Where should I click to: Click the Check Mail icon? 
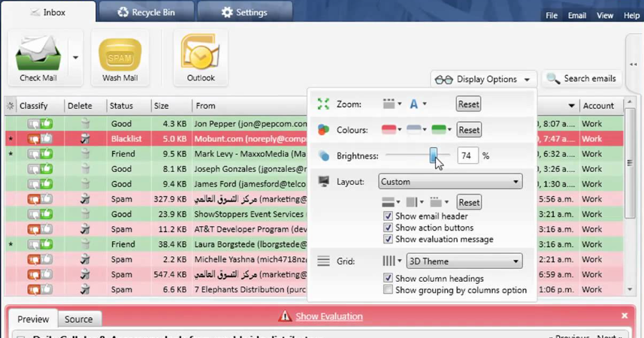(x=38, y=53)
